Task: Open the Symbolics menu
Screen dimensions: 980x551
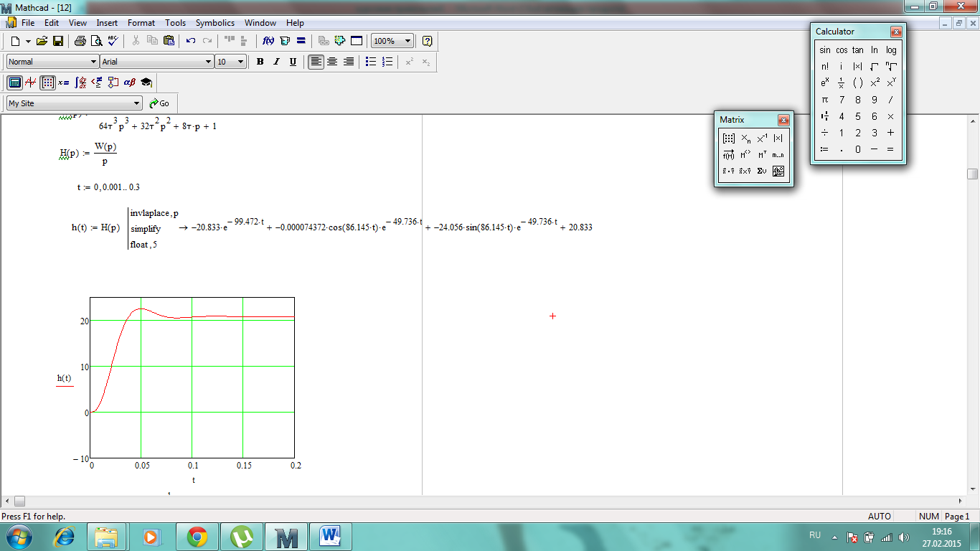Action: point(215,23)
